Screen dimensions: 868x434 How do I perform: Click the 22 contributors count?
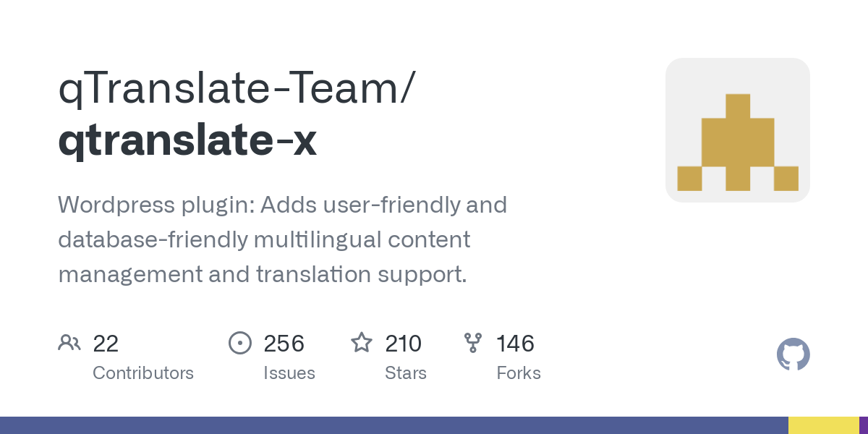[x=106, y=343]
